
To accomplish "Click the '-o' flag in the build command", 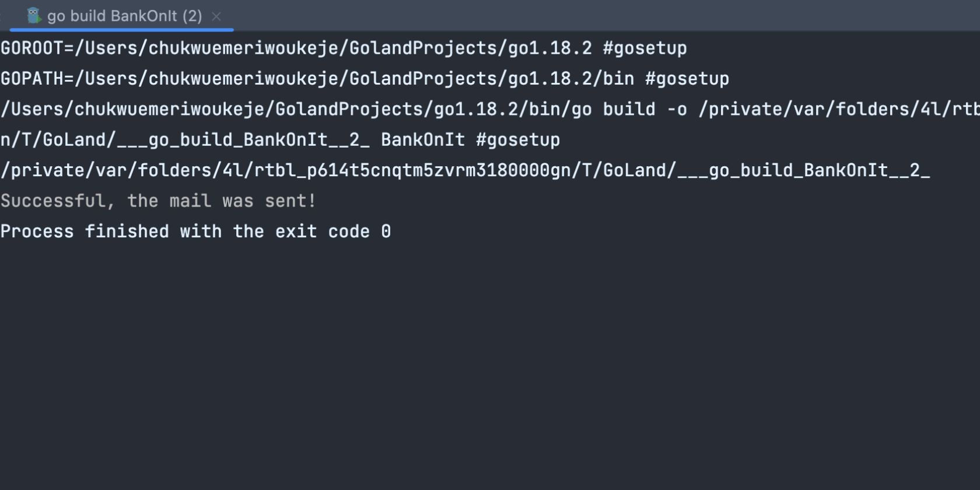I will click(x=677, y=110).
